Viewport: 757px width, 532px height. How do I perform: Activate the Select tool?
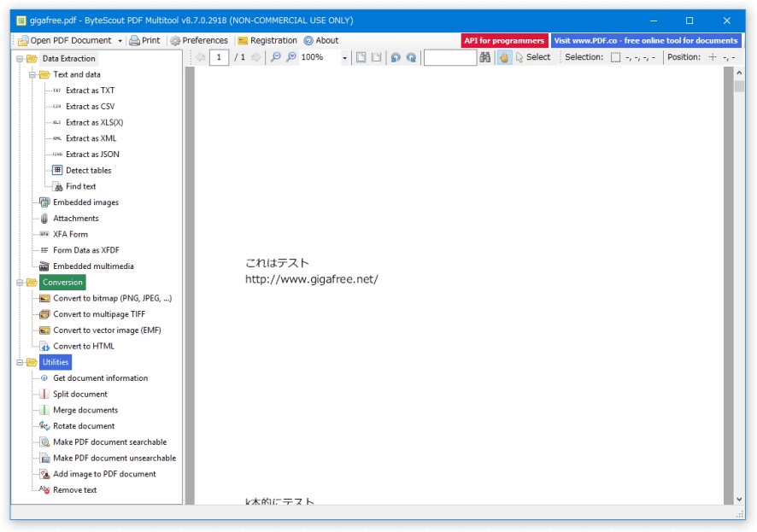click(x=533, y=57)
